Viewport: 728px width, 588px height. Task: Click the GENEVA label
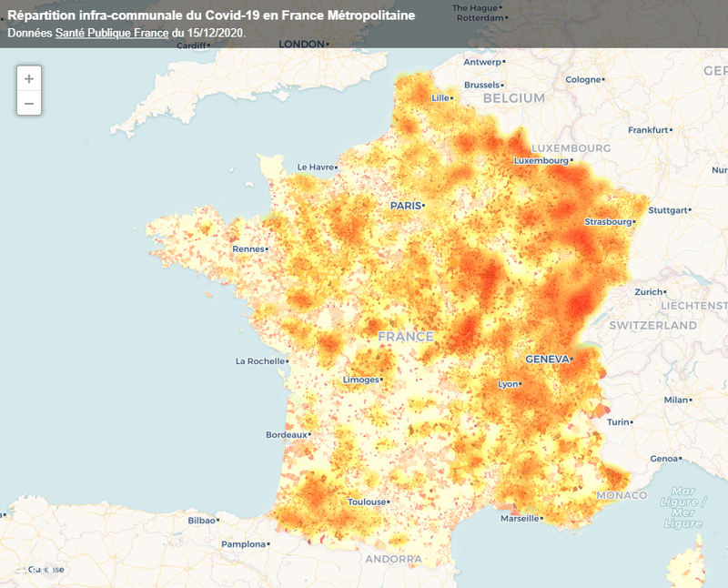tap(547, 359)
